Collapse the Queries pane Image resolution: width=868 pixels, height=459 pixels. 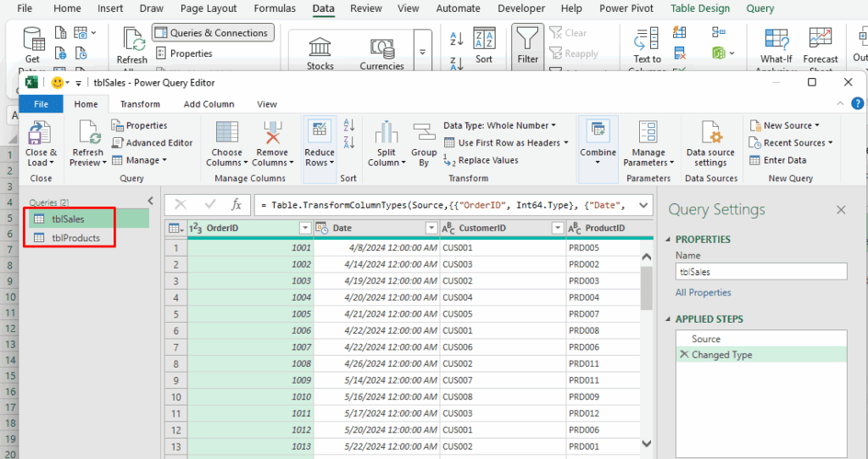point(151,201)
